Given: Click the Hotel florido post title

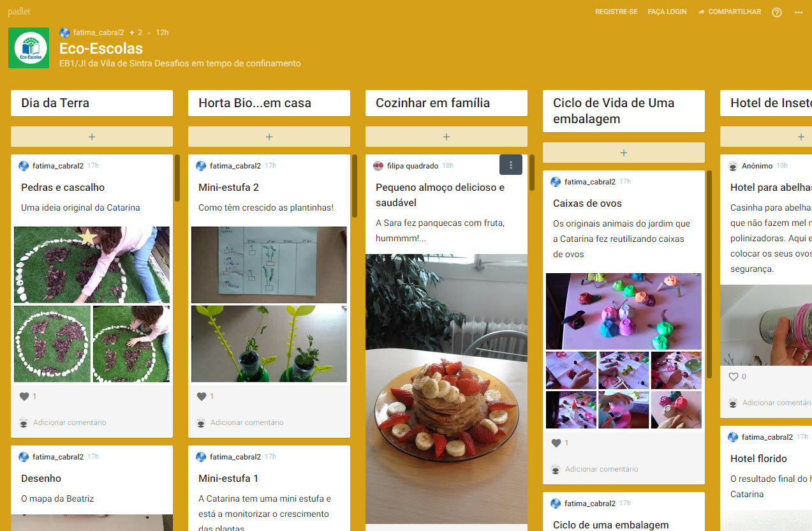Looking at the screenshot, I should coord(758,458).
